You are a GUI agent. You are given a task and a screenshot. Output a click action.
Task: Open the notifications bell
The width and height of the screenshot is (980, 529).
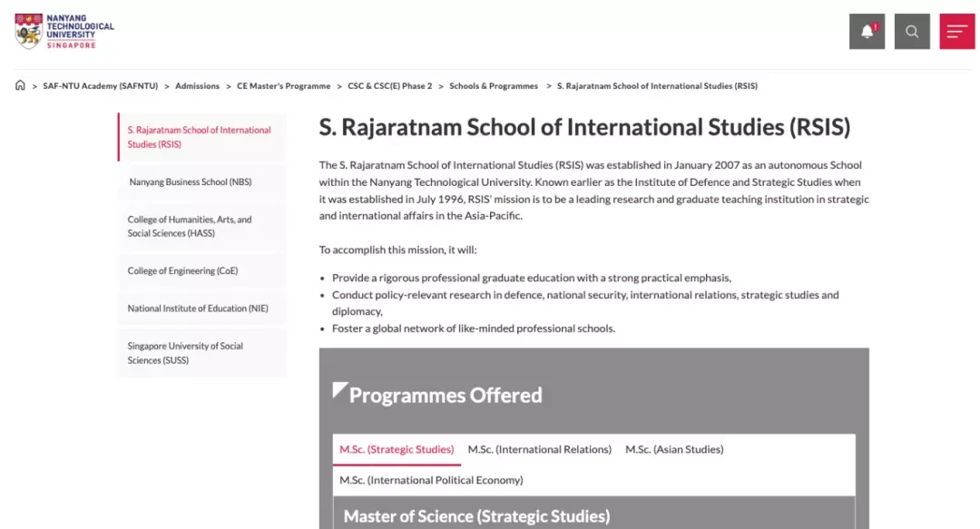click(x=867, y=31)
